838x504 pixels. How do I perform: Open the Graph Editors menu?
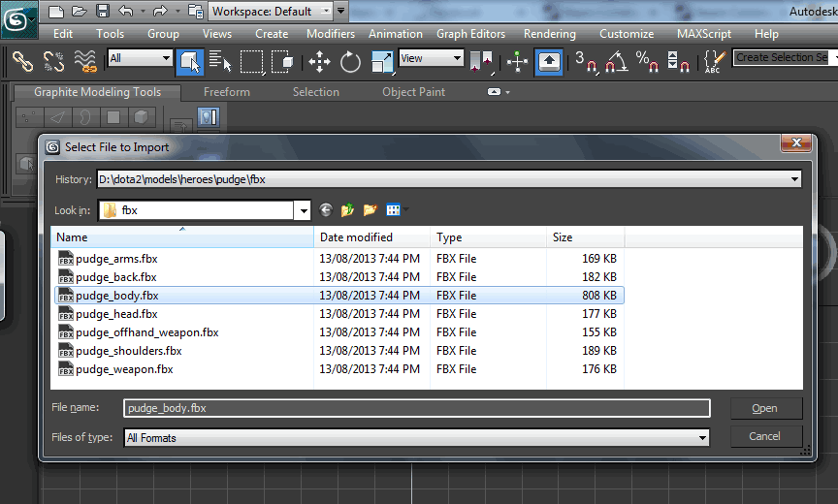click(470, 34)
